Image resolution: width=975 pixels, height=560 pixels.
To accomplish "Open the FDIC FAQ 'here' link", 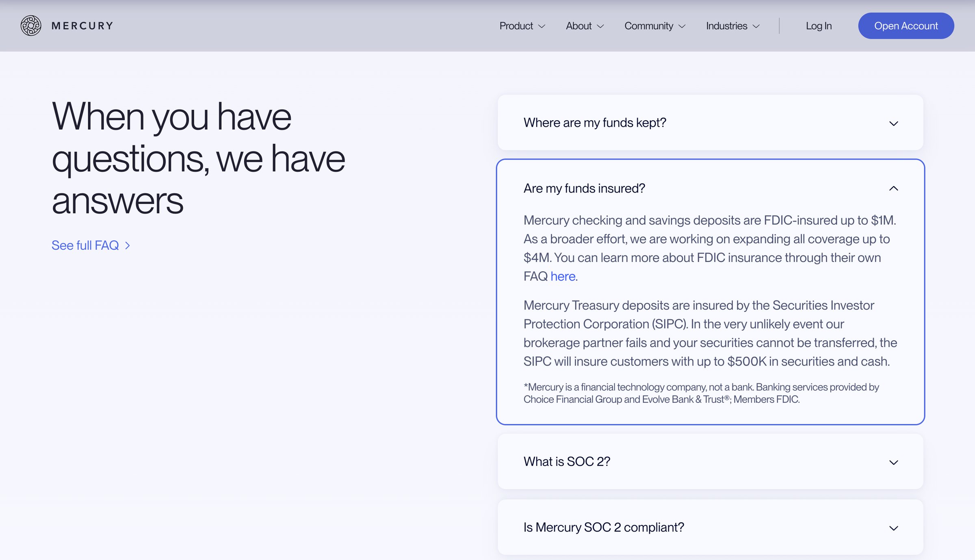I will 563,276.
